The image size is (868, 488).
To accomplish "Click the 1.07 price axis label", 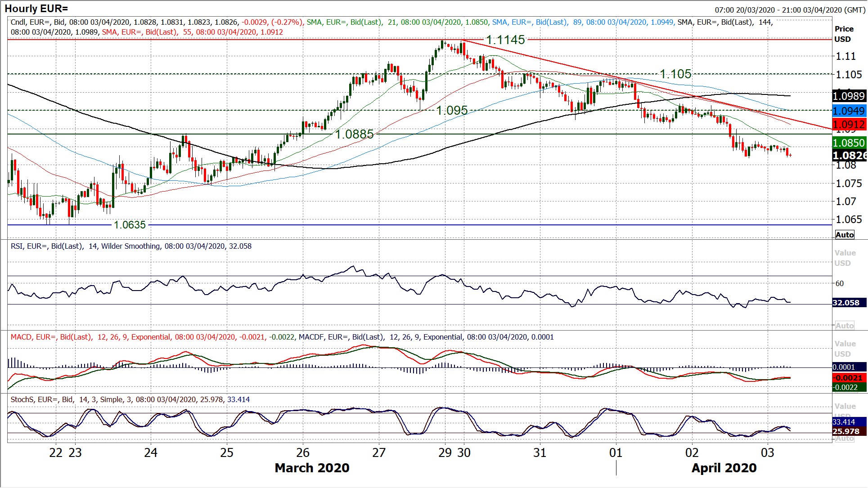I will tap(846, 201).
